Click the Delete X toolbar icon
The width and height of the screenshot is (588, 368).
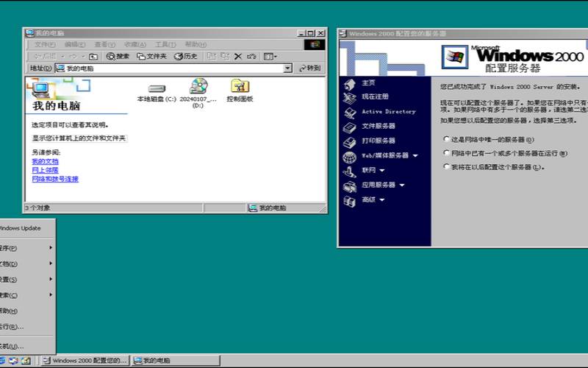point(237,57)
